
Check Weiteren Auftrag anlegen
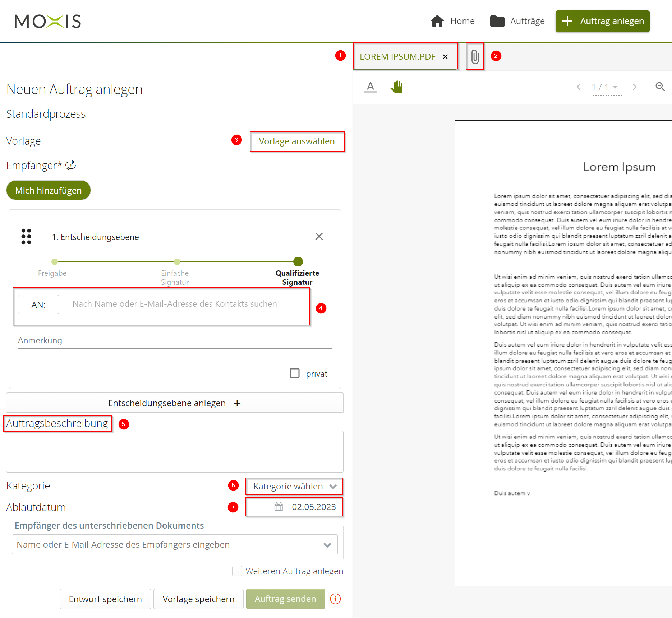[x=237, y=571]
